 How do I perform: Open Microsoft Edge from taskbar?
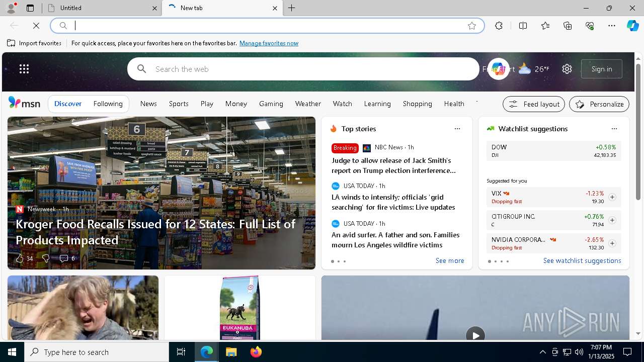coord(207,352)
